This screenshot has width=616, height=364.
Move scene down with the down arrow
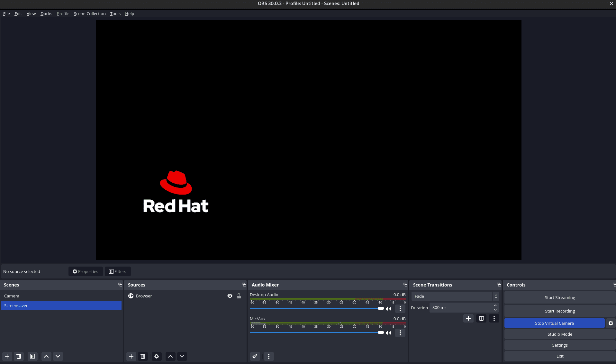pos(58,356)
